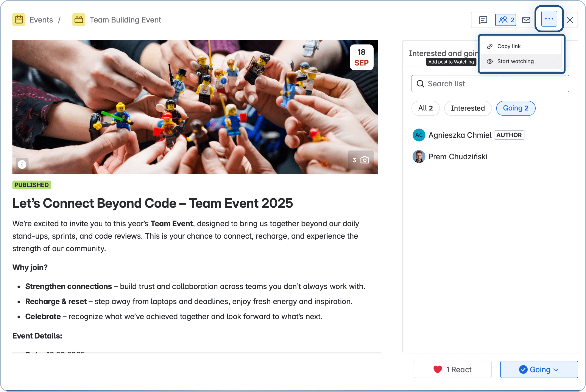This screenshot has width=586, height=392.
Task: Filter attendees by All 2
Action: point(425,108)
